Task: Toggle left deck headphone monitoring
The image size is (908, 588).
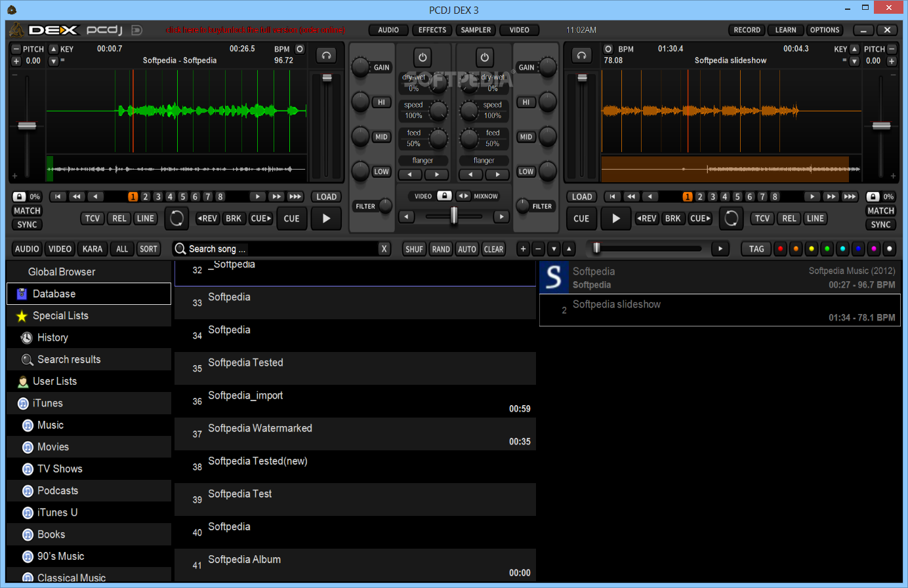Action: [326, 56]
